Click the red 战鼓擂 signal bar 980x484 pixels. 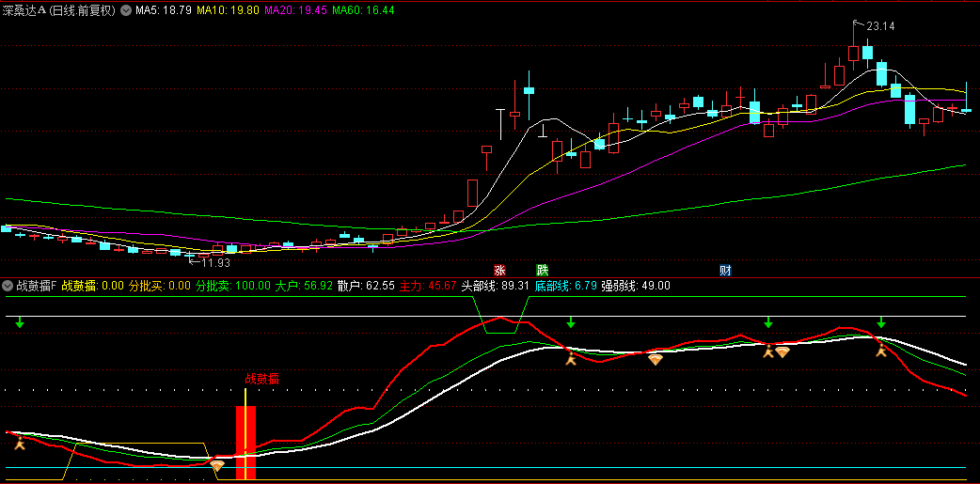point(245,443)
